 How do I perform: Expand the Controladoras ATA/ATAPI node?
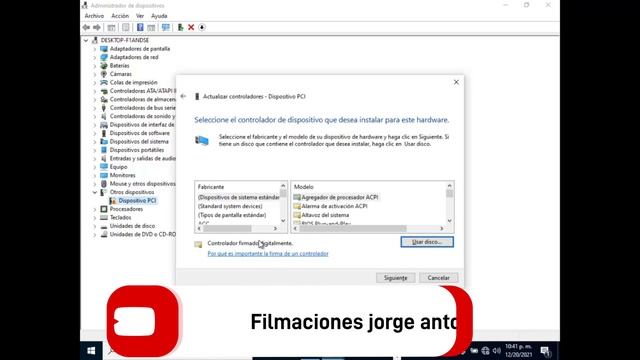95,91
